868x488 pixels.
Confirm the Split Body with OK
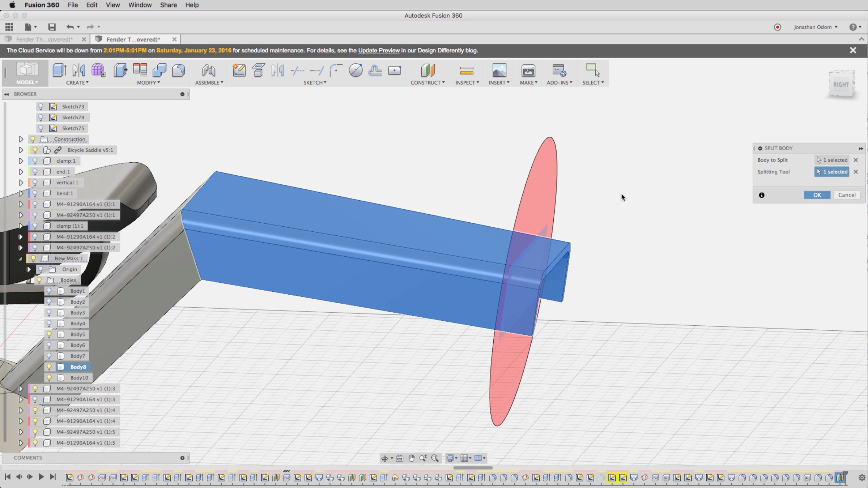pos(817,195)
